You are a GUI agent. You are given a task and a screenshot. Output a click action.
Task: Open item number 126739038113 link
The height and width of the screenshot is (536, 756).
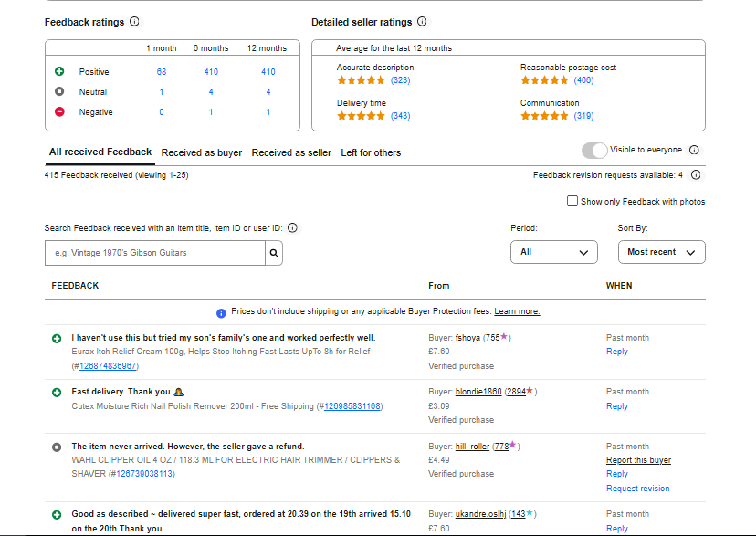tap(144, 474)
